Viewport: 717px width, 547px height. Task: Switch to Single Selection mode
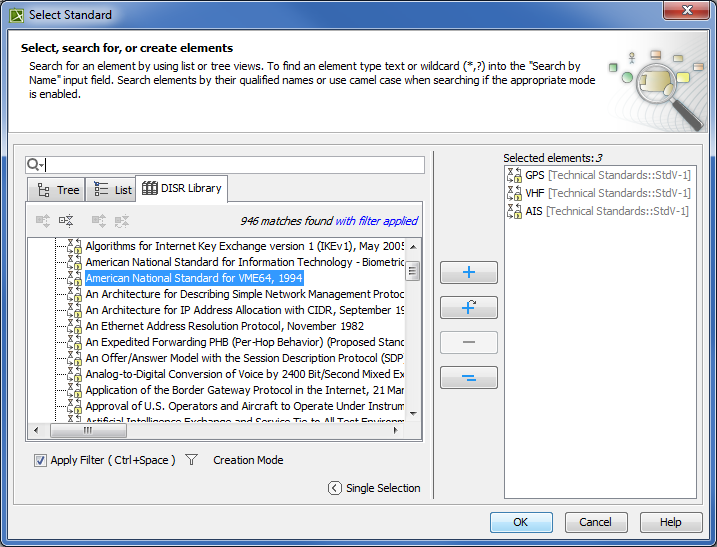pos(374,488)
